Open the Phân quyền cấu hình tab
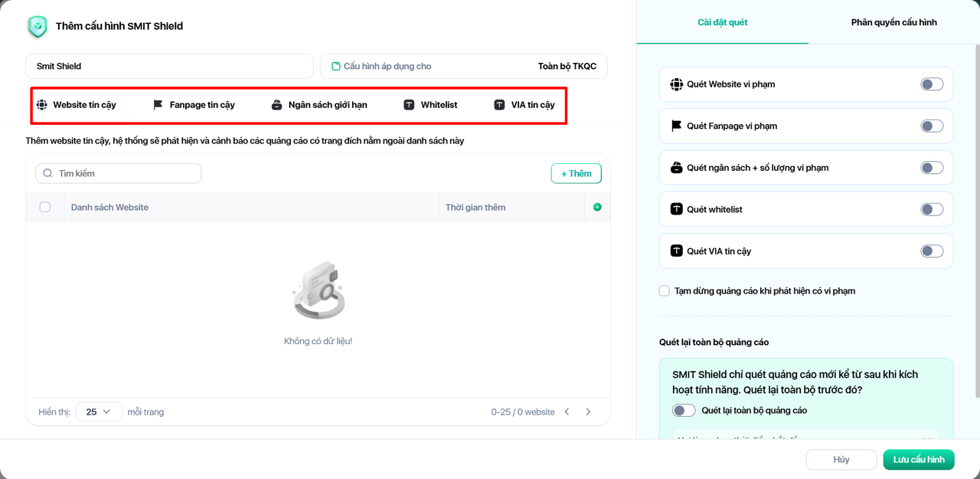Image resolution: width=980 pixels, height=479 pixels. click(893, 22)
